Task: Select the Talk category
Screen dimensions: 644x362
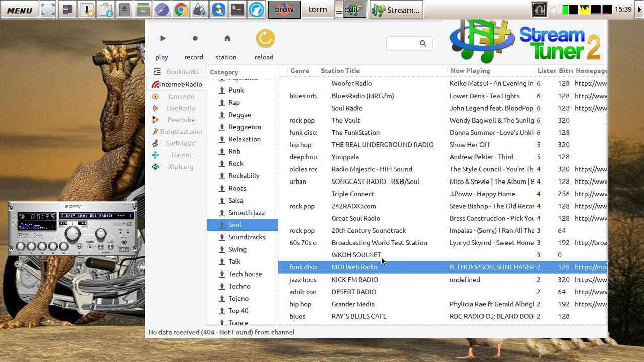Action: pos(242,261)
